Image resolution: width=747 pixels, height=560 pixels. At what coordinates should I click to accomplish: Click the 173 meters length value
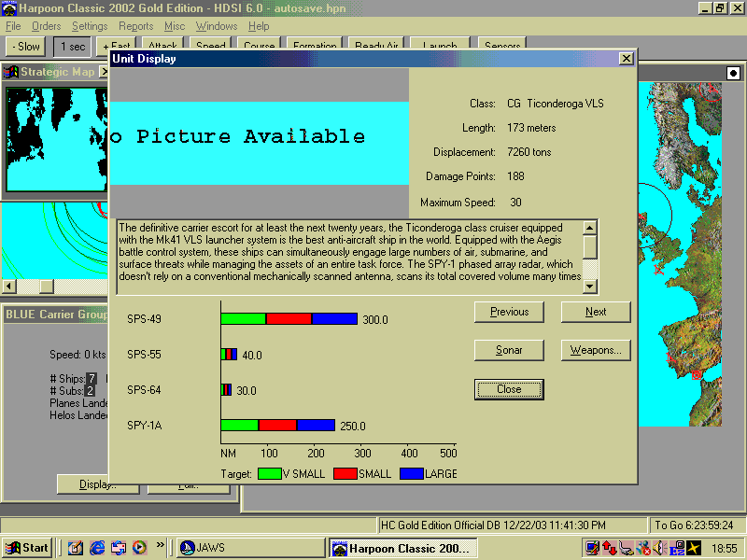[x=531, y=128]
